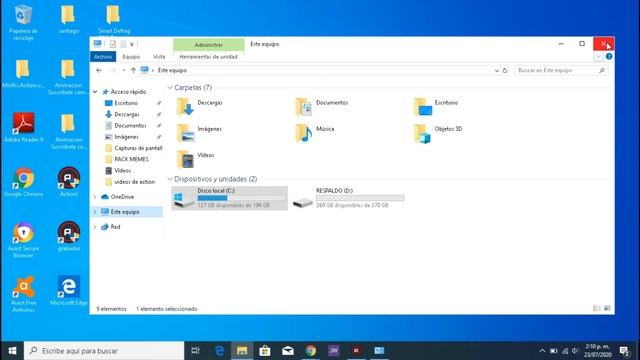Click the Administrar contextual tab
This screenshot has height=360, width=640.
[x=209, y=44]
